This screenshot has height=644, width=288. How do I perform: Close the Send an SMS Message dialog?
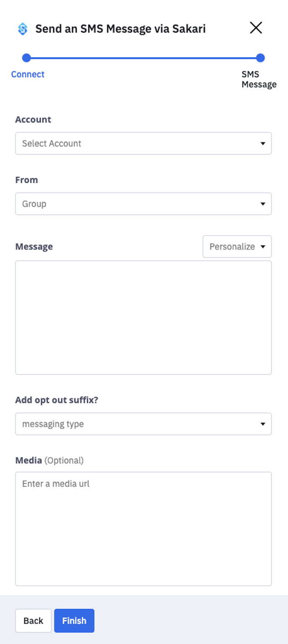[x=256, y=28]
